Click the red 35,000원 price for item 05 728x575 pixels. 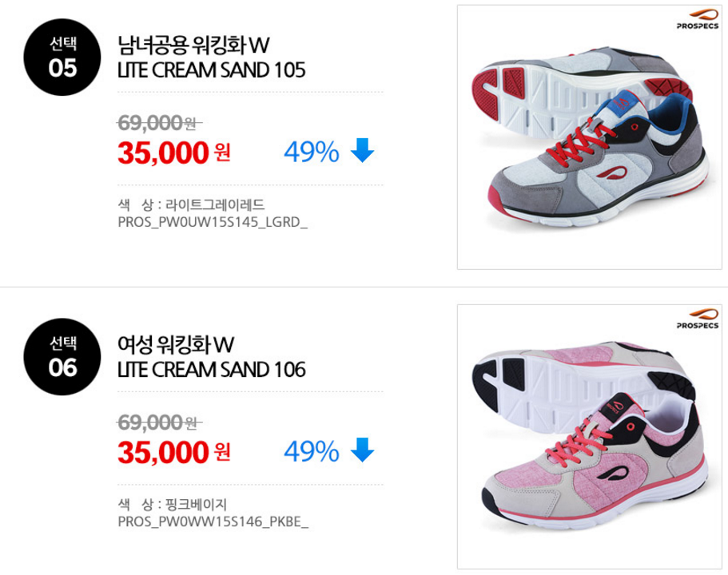[174, 153]
